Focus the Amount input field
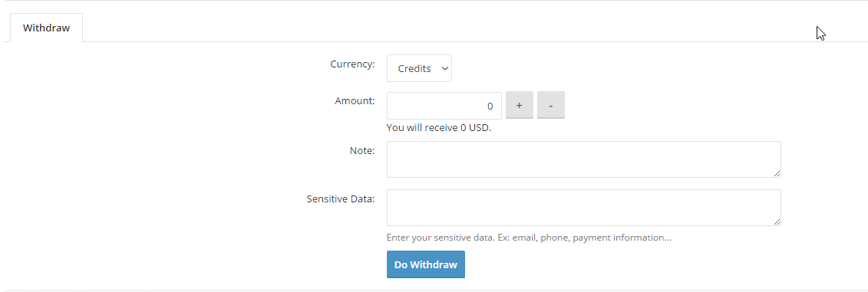868x292 pixels. click(x=444, y=106)
